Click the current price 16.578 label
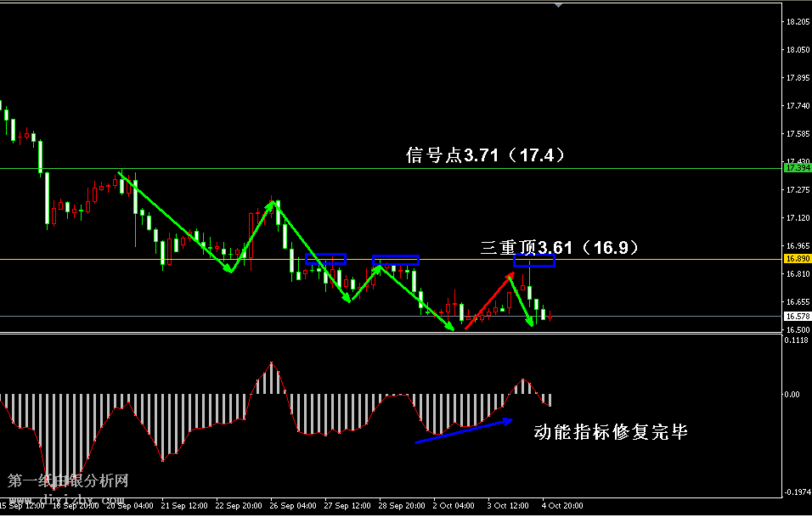The image size is (812, 517). tap(798, 316)
